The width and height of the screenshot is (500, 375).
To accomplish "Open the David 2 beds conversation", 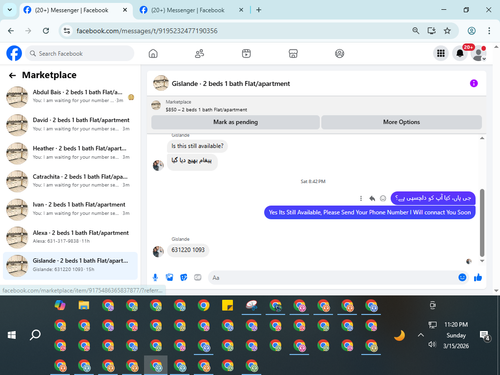I will (x=70, y=125).
